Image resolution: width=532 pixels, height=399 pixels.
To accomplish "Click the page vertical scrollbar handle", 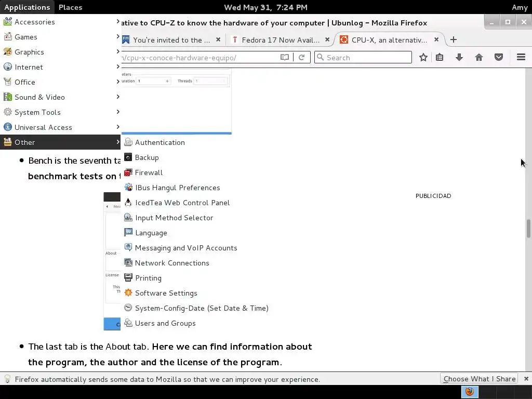I will [528, 229].
